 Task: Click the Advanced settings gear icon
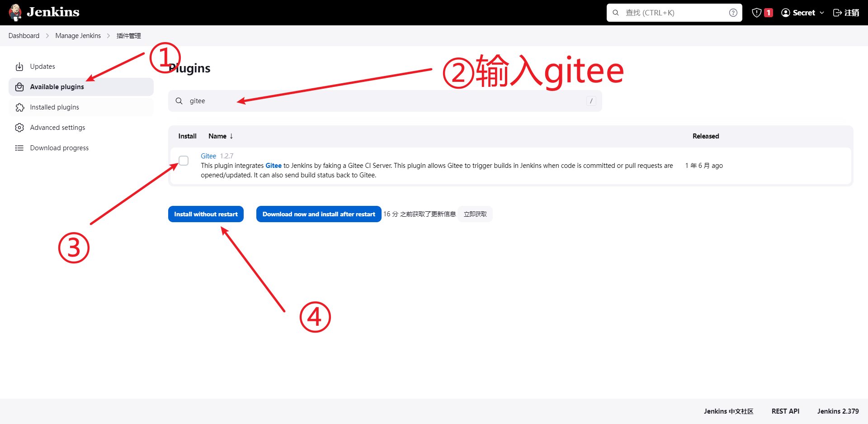click(x=19, y=128)
